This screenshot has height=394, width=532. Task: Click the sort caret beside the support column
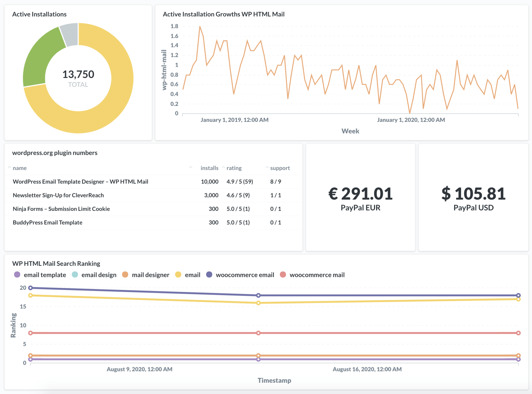[x=267, y=167]
